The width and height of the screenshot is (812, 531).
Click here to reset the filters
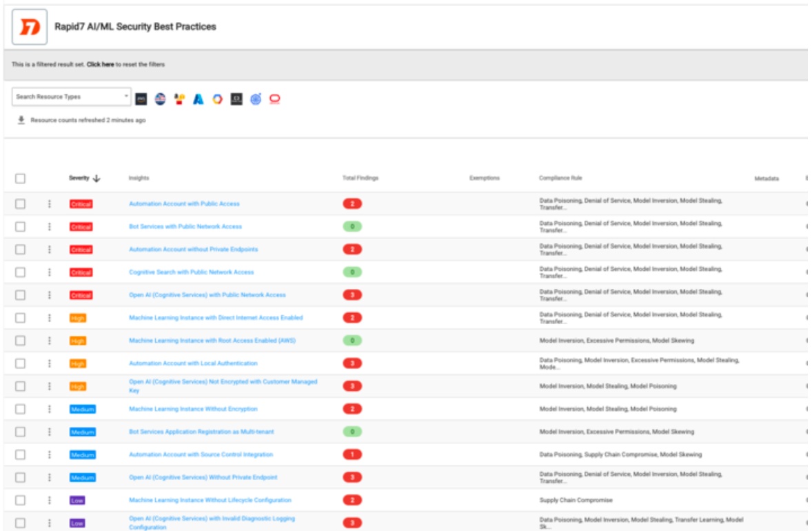click(x=100, y=65)
